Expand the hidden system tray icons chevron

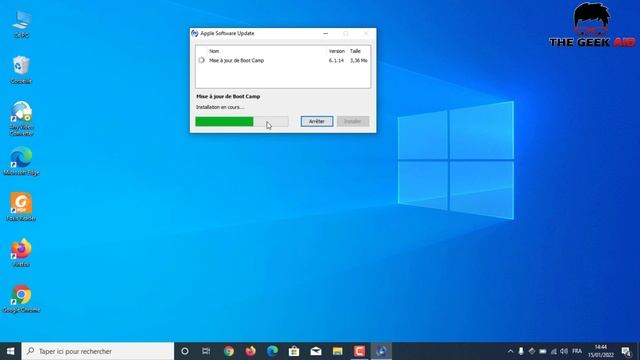pyautogui.click(x=510, y=351)
